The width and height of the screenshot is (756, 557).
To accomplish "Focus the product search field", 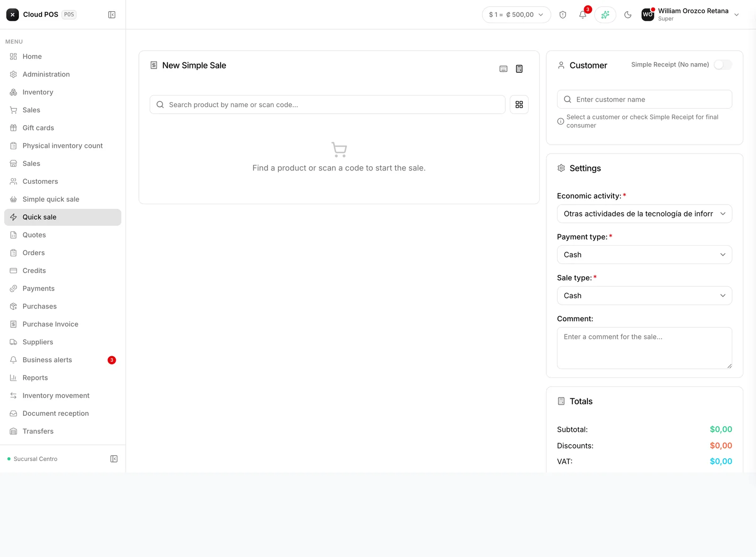I will [x=327, y=104].
